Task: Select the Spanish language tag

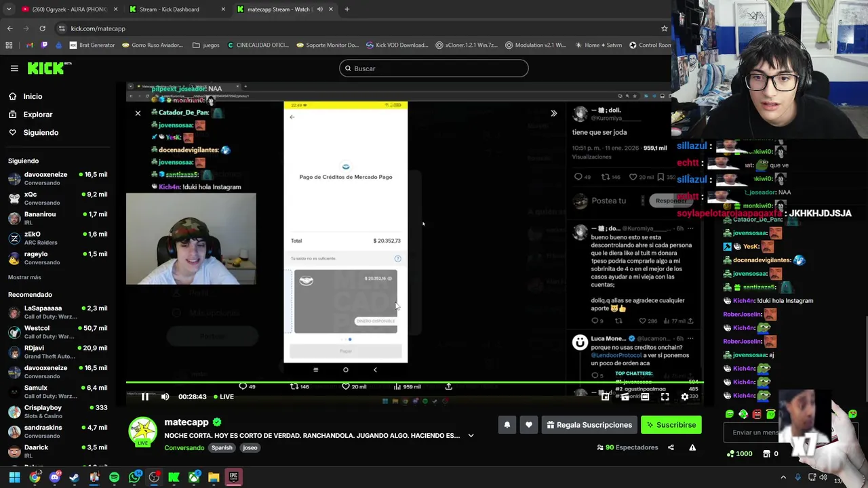Action: [x=222, y=447]
